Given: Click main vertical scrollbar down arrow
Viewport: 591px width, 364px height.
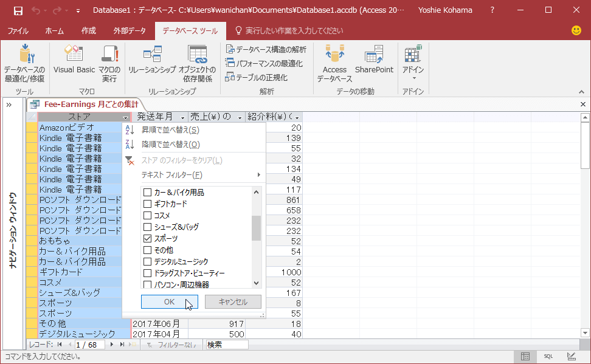Looking at the screenshot, I should [x=585, y=333].
